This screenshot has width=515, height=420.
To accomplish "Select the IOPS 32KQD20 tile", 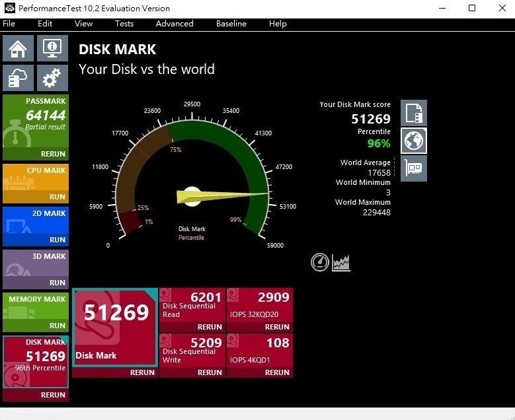I will coord(259,305).
